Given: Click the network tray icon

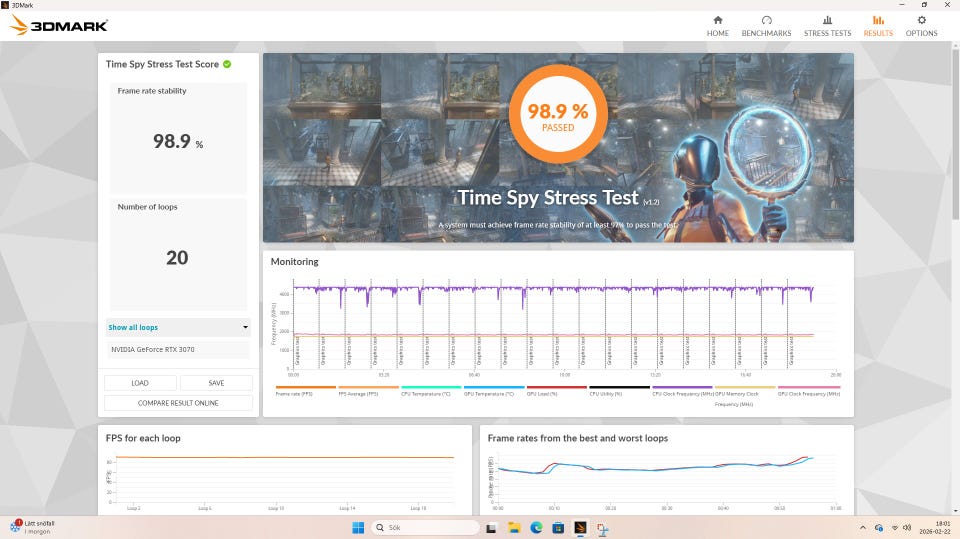Looking at the screenshot, I should pyautogui.click(x=894, y=527).
